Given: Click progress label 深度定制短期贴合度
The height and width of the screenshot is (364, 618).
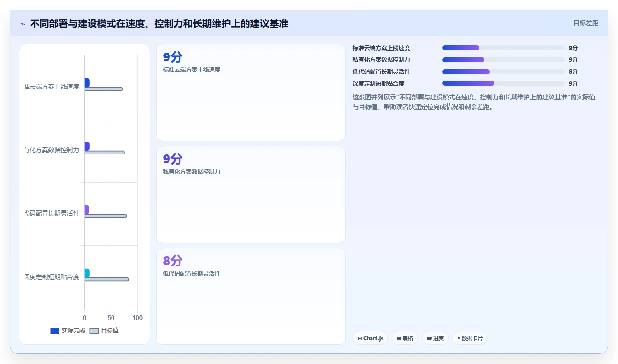Looking at the screenshot, I should tap(378, 83).
